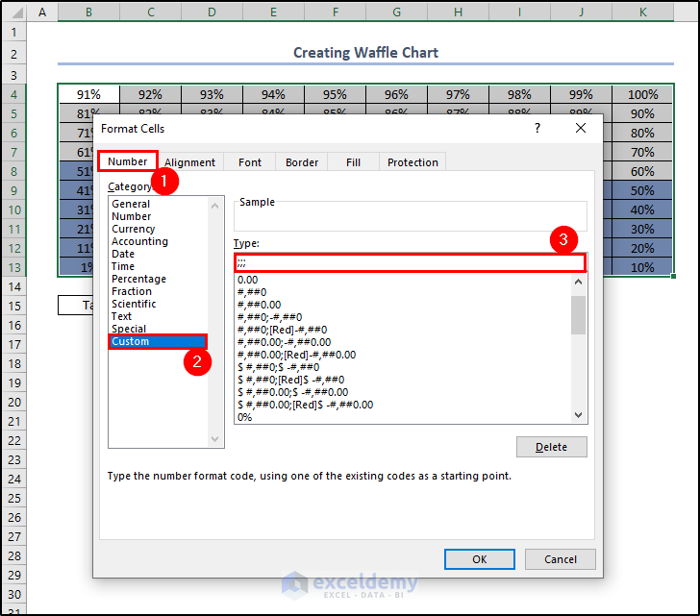Select column F header
This screenshot has width=700, height=616.
[336, 12]
